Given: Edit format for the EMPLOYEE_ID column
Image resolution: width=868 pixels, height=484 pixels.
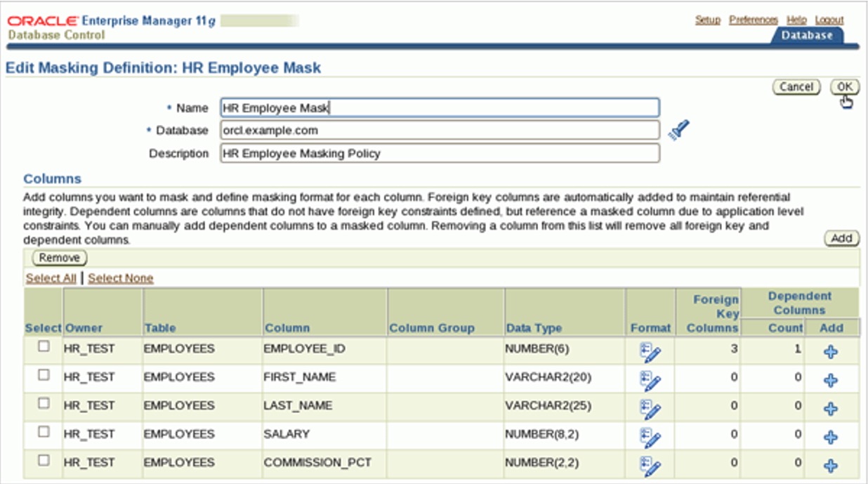Looking at the screenshot, I should [x=650, y=351].
